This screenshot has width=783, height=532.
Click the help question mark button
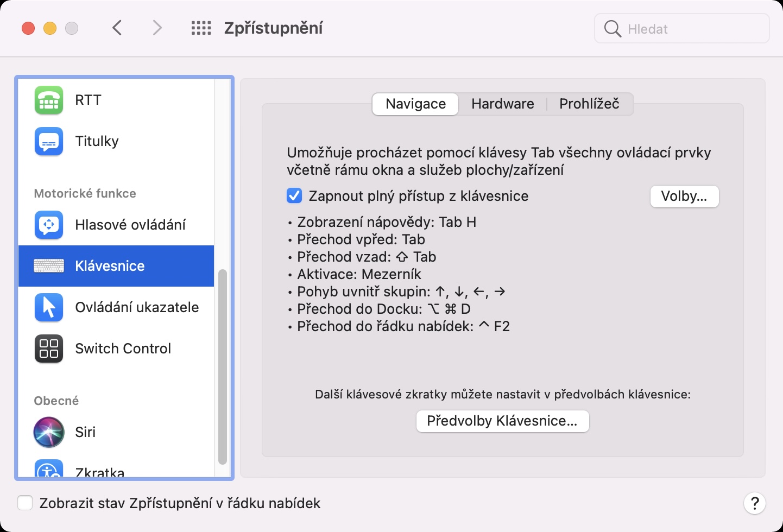tap(754, 503)
